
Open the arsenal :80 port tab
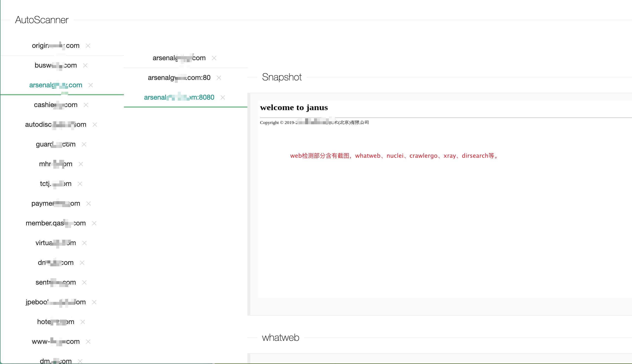click(x=179, y=78)
